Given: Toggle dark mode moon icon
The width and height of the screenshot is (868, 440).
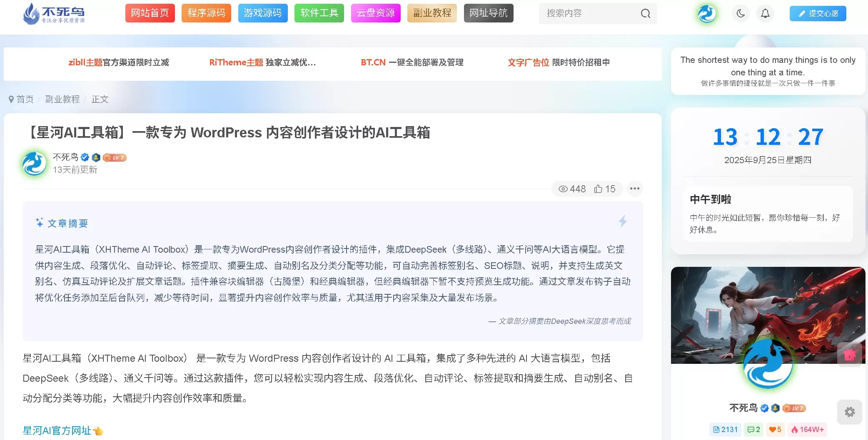Looking at the screenshot, I should pos(741,14).
